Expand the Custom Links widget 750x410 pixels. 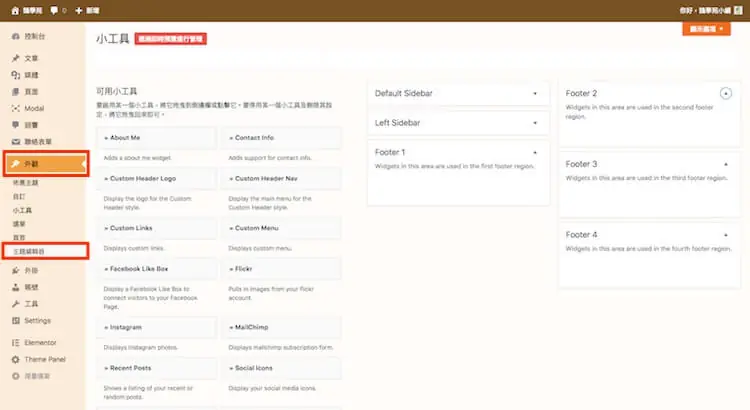(156, 228)
